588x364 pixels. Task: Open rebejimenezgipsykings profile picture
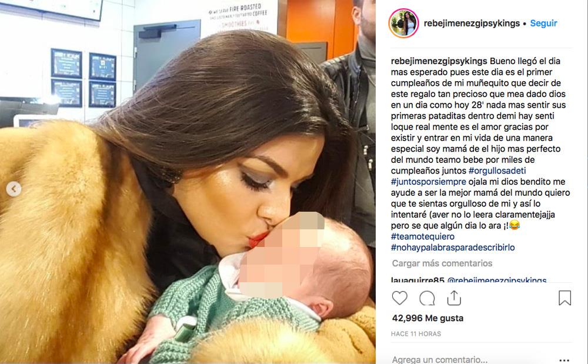[404, 24]
